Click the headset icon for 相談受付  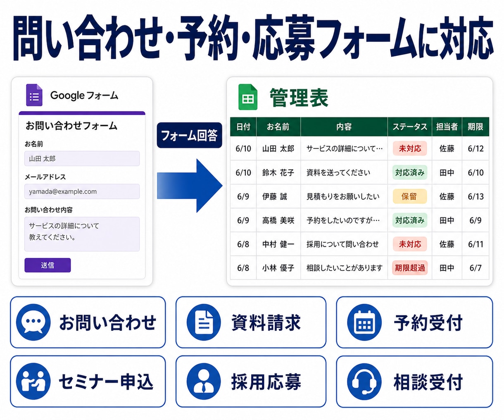(x=364, y=381)
